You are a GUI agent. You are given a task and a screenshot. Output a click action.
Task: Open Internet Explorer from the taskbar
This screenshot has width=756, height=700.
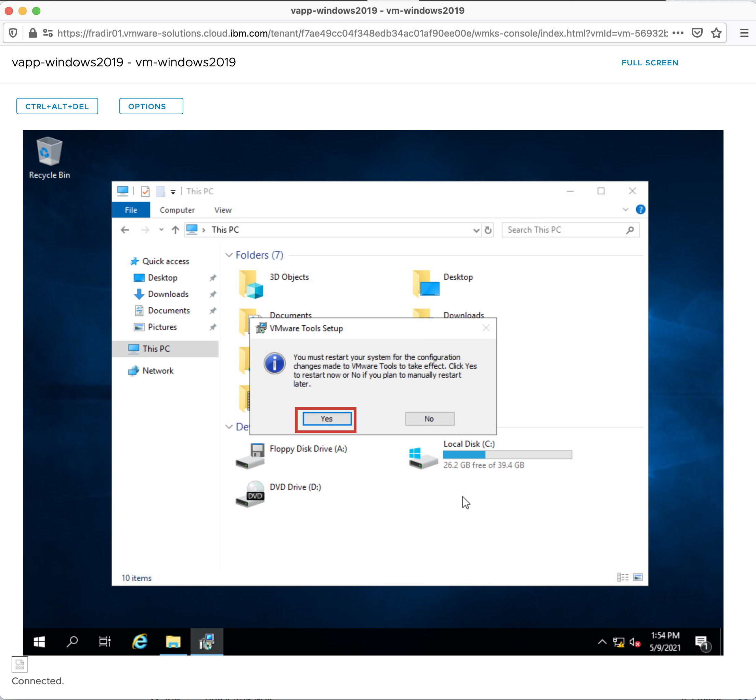click(140, 642)
